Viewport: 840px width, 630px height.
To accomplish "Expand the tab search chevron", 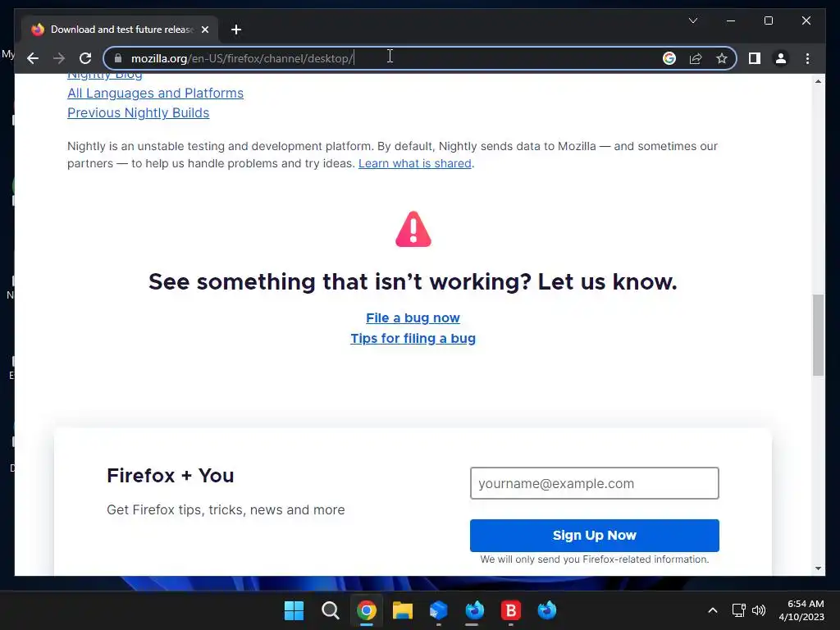I will [692, 21].
